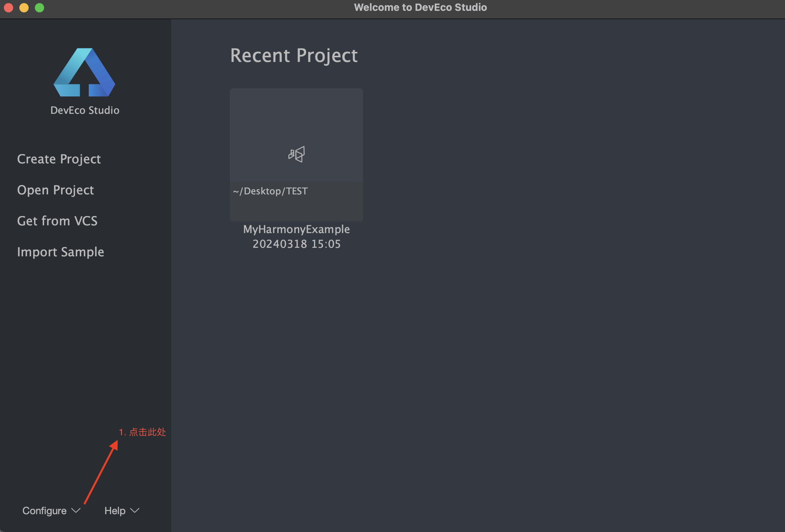Choose Open Project in the sidebar
Viewport: 785px width, 532px height.
coord(55,190)
